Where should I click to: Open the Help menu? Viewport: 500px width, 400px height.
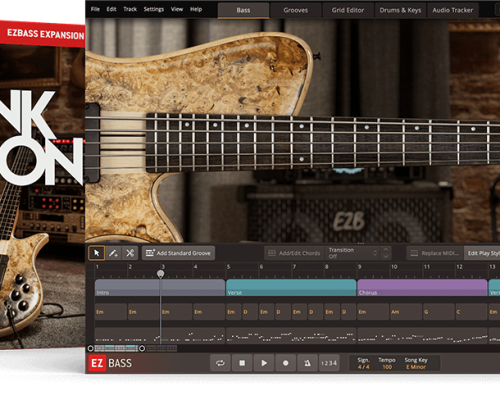pos(196,9)
